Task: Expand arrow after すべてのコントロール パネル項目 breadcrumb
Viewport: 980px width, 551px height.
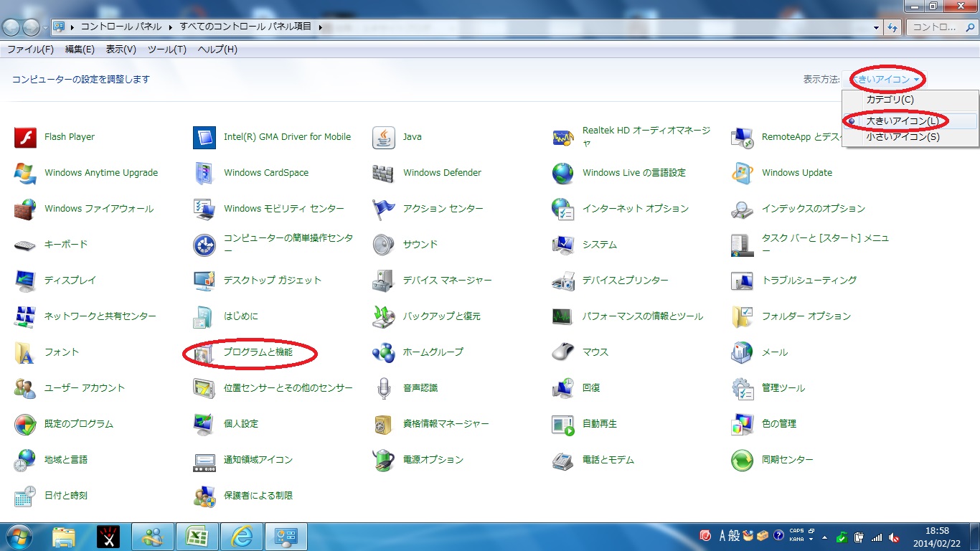Action: tap(320, 27)
